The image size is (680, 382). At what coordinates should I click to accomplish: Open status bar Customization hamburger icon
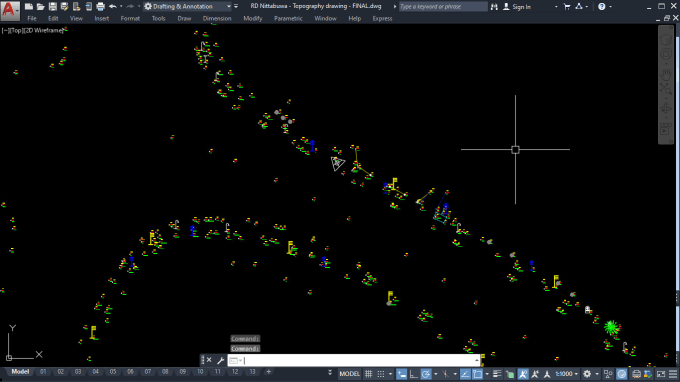(673, 374)
